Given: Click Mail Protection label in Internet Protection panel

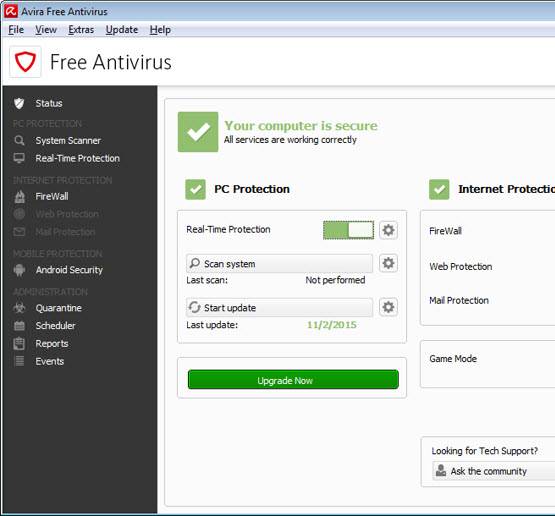Looking at the screenshot, I should coord(459,300).
